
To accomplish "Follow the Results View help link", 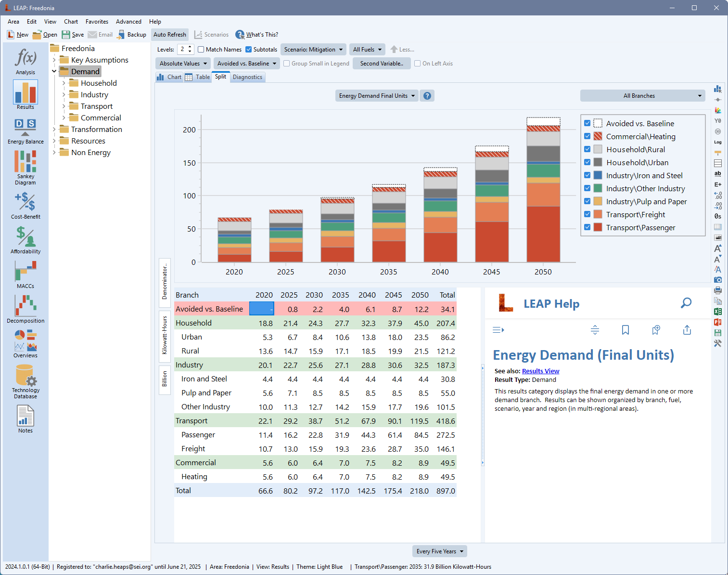I will pyautogui.click(x=540, y=371).
